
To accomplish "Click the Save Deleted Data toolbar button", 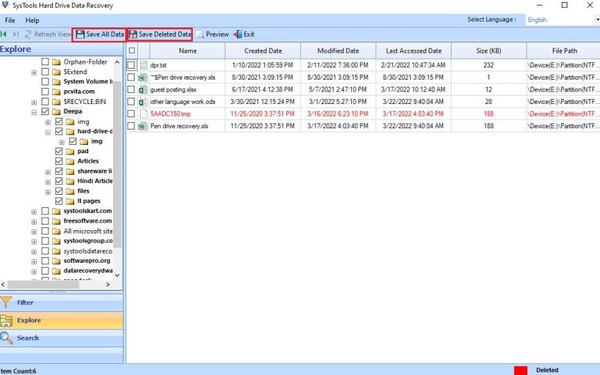I will (160, 34).
